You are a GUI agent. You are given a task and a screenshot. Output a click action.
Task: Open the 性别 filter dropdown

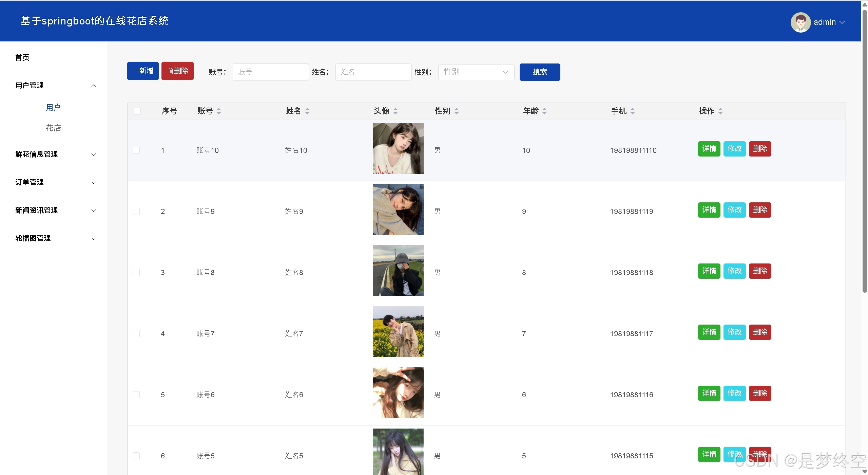[x=476, y=72]
